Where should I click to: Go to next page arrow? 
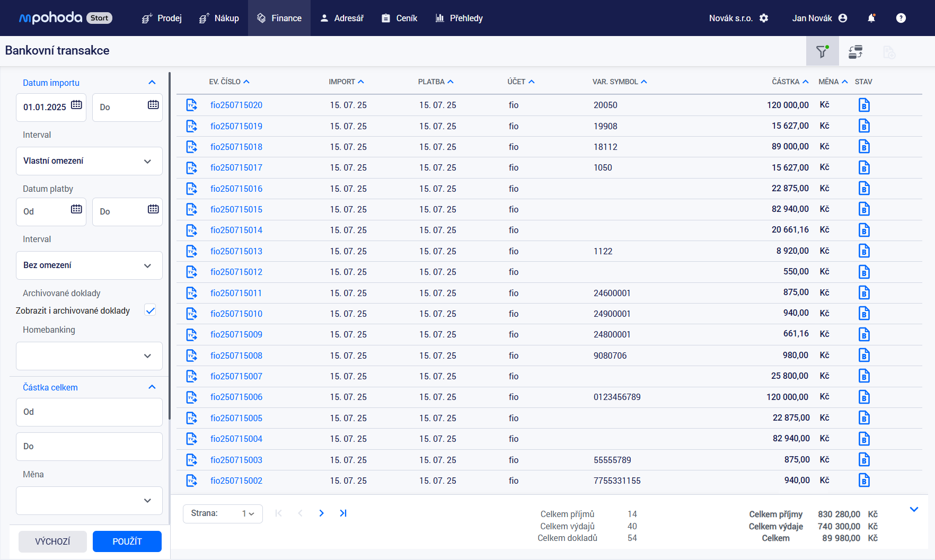321,513
